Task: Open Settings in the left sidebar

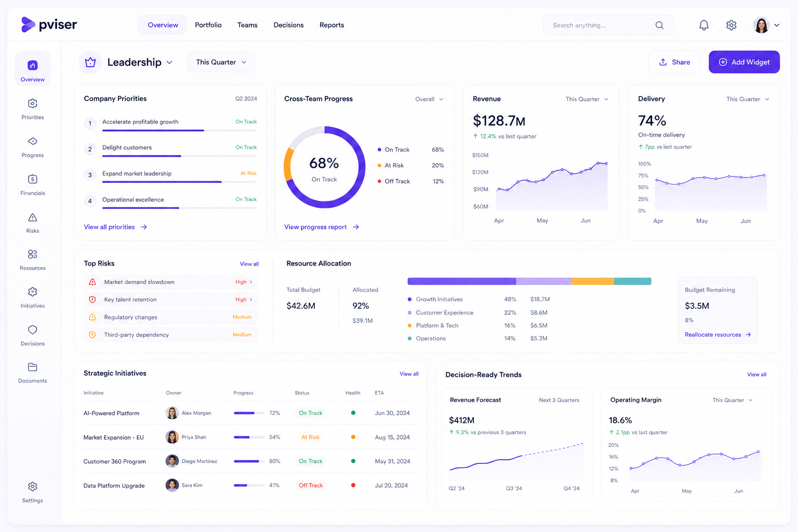Action: (32, 491)
